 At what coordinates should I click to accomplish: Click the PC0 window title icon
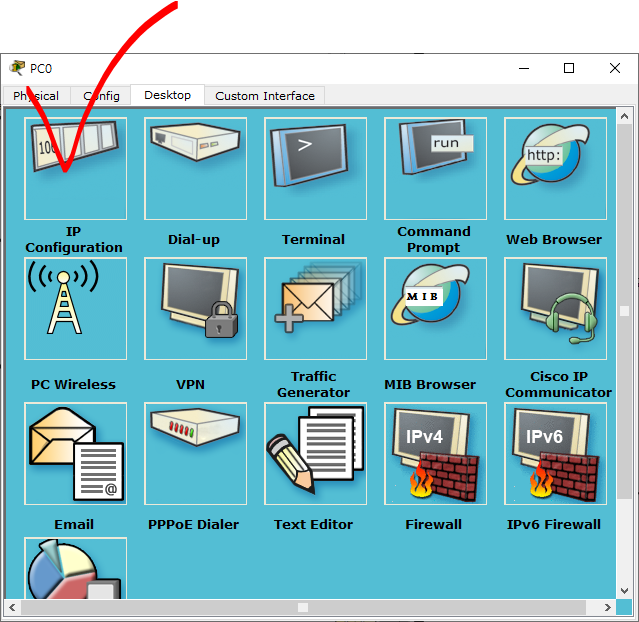(x=17, y=68)
